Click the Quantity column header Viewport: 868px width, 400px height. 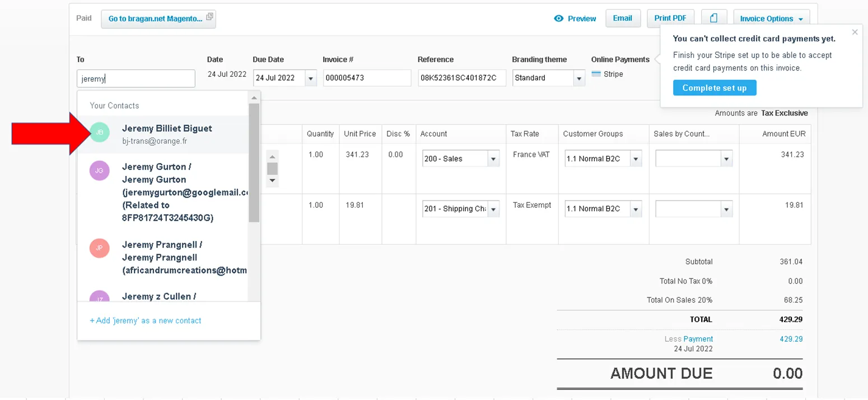click(320, 134)
